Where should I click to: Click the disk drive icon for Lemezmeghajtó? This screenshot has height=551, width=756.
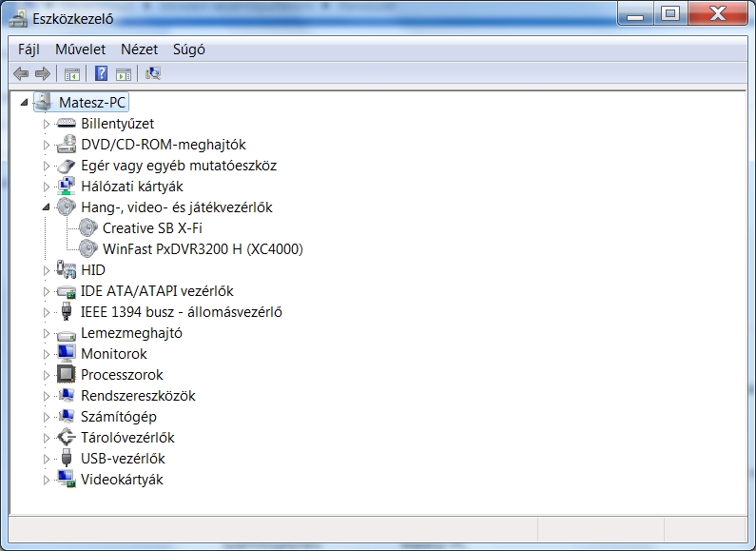(66, 334)
